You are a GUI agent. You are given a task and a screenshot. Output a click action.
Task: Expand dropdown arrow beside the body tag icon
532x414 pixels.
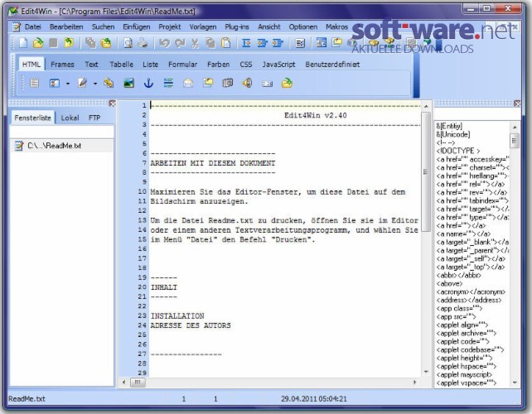68,84
